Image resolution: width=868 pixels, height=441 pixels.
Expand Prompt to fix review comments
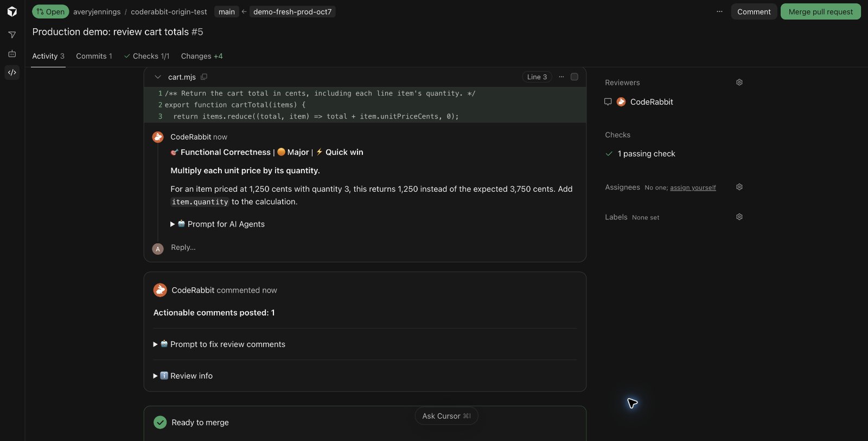tap(219, 344)
